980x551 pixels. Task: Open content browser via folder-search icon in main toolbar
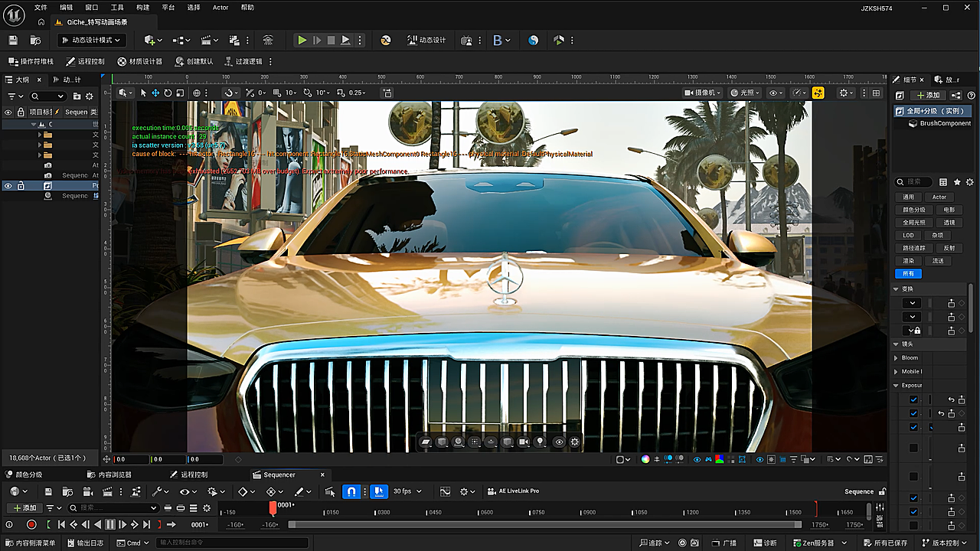coord(35,40)
